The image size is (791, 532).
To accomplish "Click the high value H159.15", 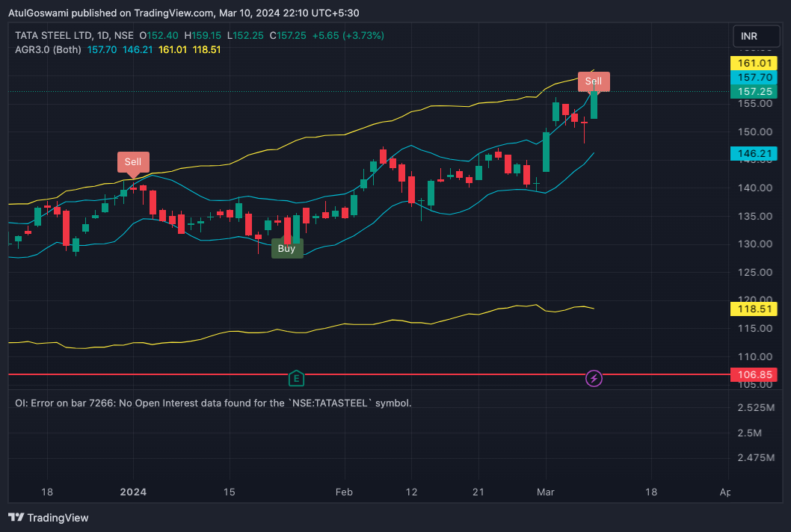I will pos(203,35).
